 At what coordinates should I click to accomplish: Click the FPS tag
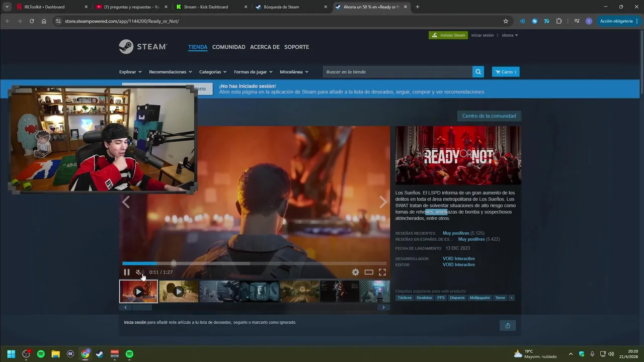pos(441,298)
